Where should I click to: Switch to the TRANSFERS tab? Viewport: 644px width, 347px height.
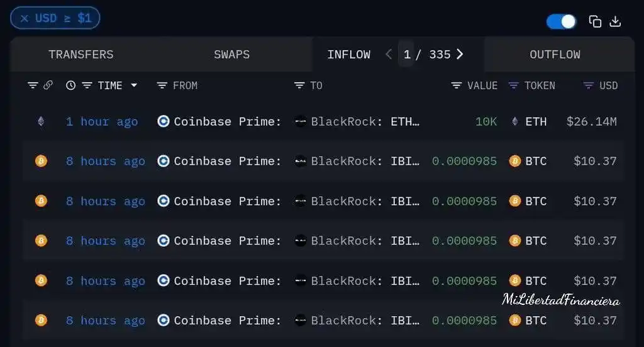81,54
